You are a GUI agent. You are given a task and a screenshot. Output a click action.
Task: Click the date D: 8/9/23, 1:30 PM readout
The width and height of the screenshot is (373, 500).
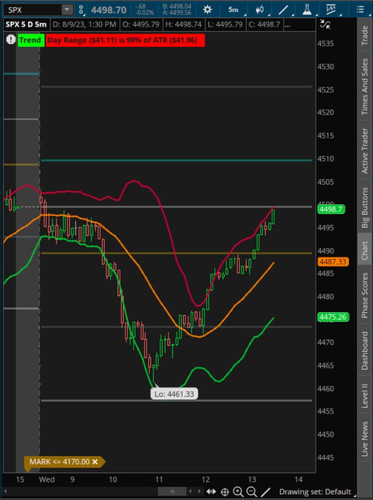(x=84, y=24)
